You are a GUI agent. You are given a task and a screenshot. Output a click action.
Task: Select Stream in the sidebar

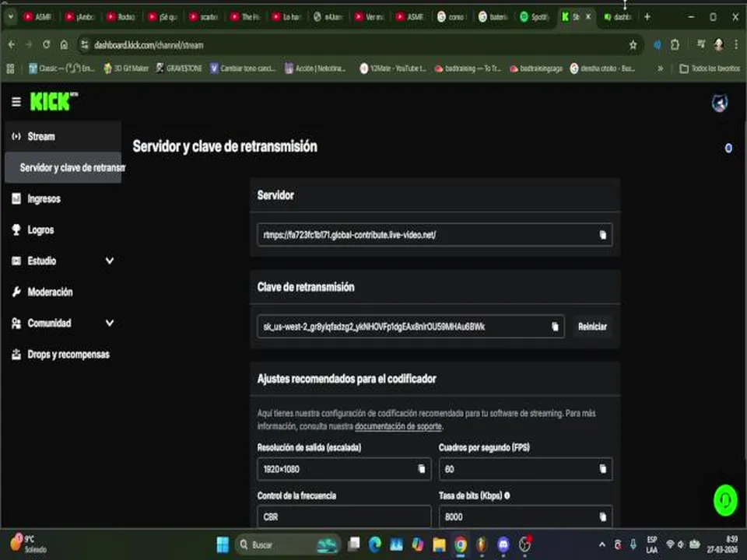point(63,137)
